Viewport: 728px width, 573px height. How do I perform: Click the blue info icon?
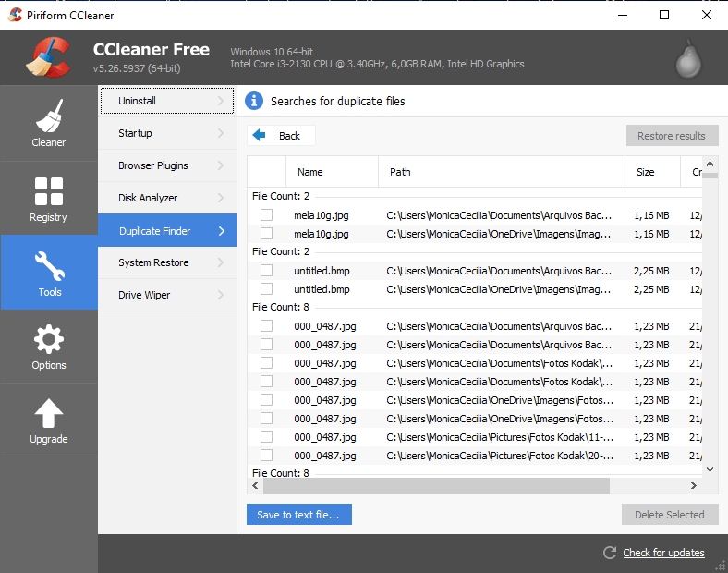[254, 101]
